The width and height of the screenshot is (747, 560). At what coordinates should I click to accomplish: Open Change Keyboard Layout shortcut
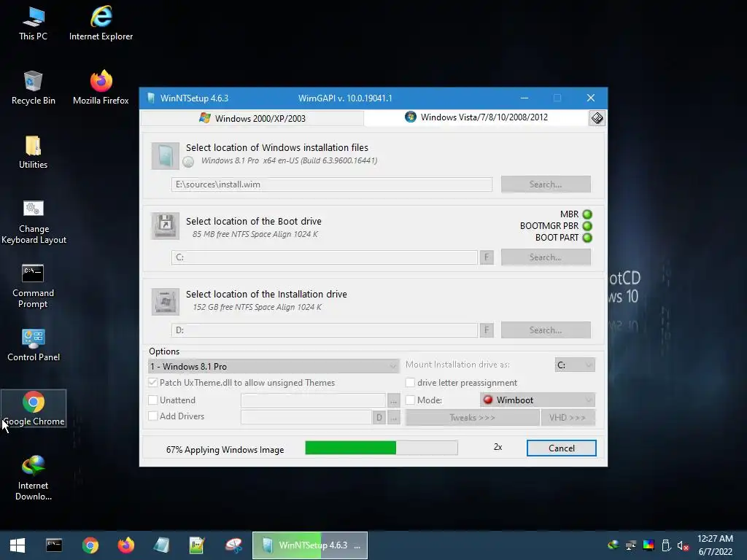[34, 222]
